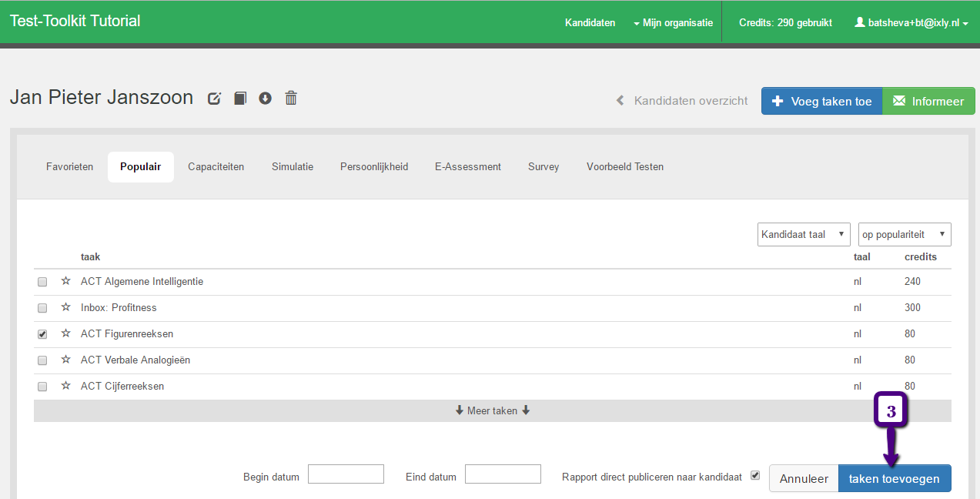Open the Simulatie tab
This screenshot has height=499, width=980.
293,166
